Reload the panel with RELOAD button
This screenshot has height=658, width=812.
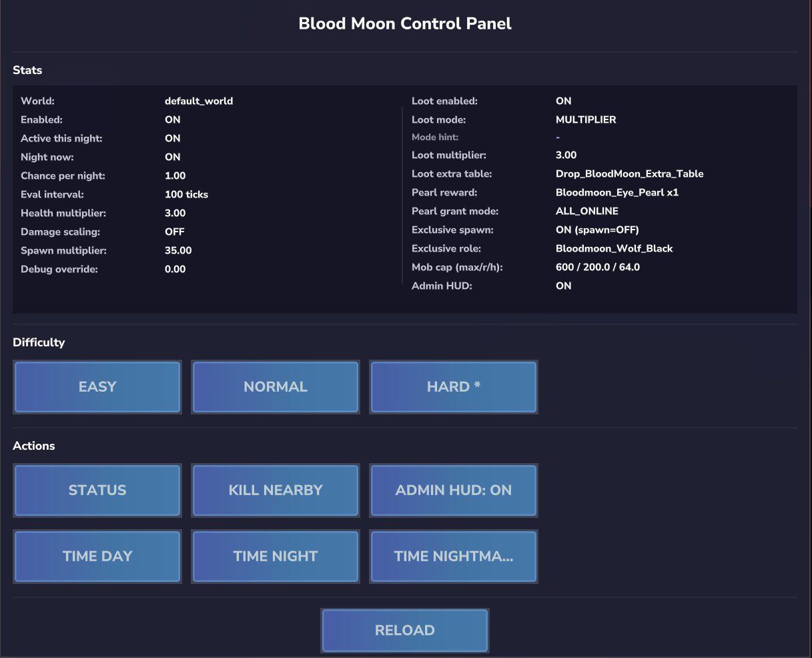(x=405, y=631)
